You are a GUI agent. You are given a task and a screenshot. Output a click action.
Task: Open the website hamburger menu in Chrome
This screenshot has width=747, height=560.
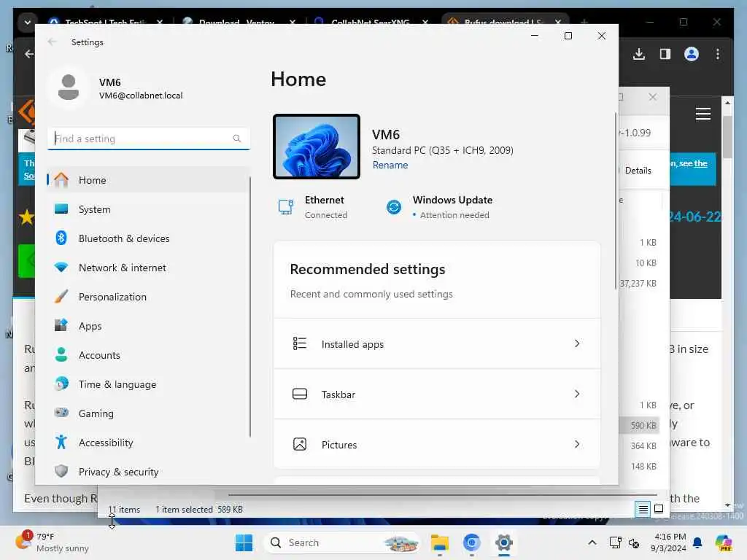coord(703,114)
